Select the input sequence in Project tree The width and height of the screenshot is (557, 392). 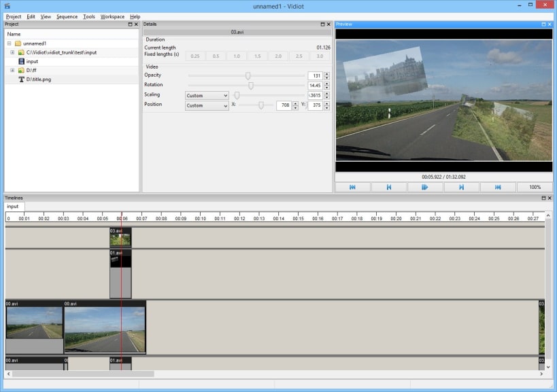[31, 61]
